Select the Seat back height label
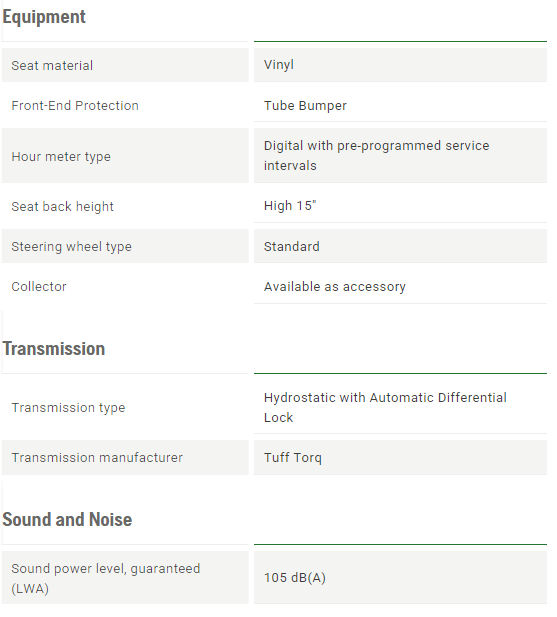The height and width of the screenshot is (617, 557). [x=63, y=206]
